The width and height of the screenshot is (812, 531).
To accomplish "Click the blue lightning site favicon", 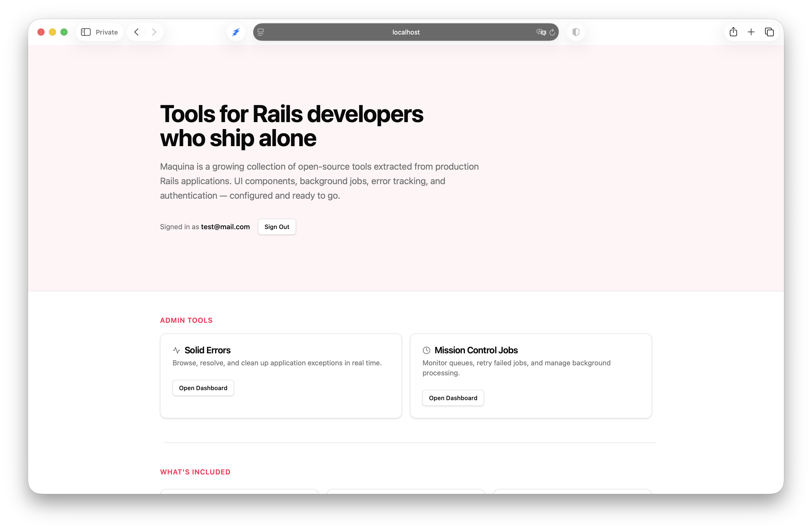I will [x=236, y=32].
